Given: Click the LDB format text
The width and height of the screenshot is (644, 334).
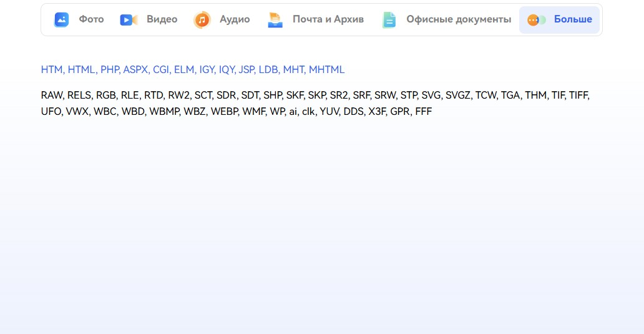Looking at the screenshot, I should pos(268,70).
